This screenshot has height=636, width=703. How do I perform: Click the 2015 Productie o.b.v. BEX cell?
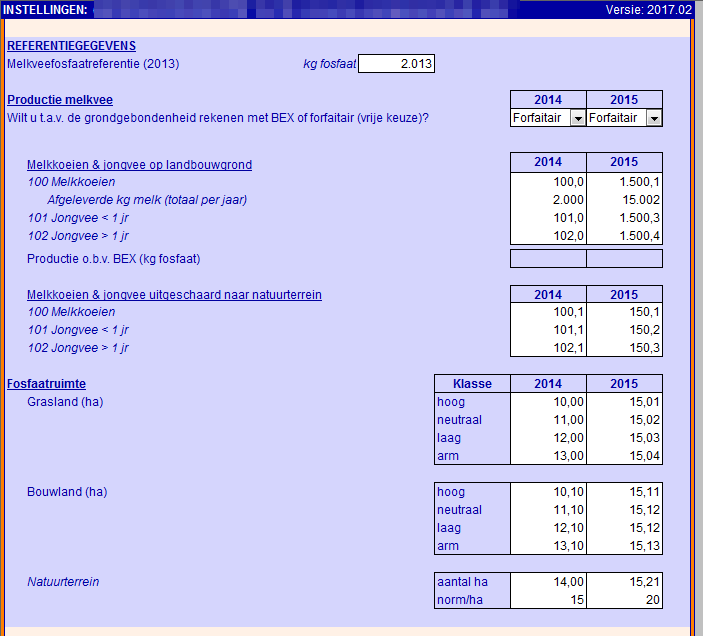coord(624,259)
